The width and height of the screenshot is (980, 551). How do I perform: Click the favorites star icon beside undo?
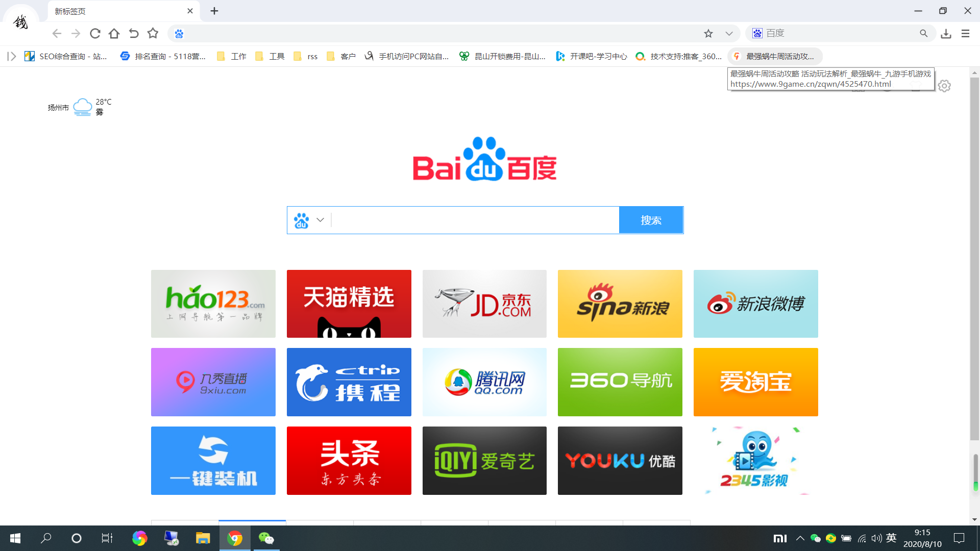tap(153, 34)
